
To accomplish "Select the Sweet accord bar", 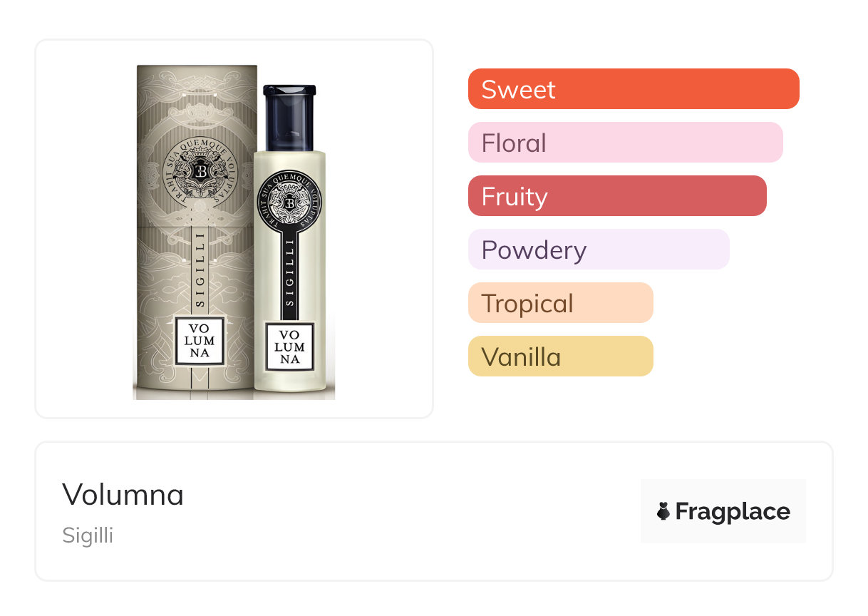I will coord(634,89).
